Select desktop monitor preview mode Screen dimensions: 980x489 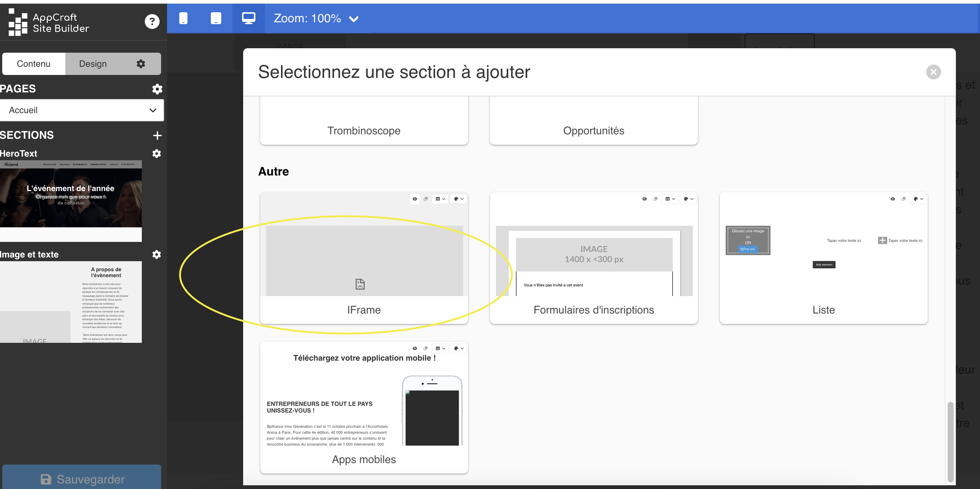click(x=248, y=18)
